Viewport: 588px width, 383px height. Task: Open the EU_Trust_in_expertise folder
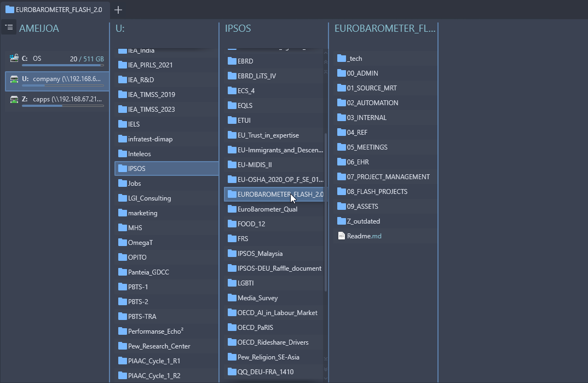(x=274, y=135)
